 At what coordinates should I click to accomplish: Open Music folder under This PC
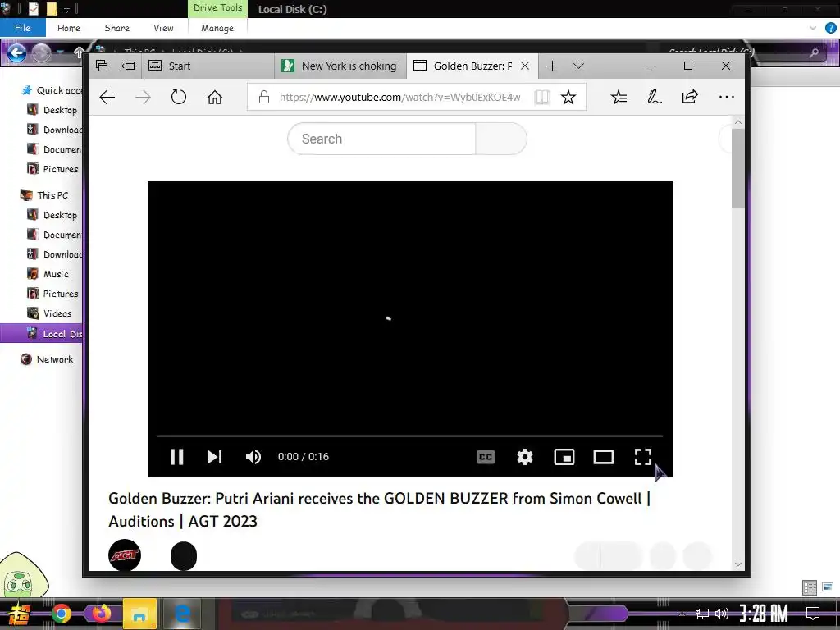(x=48, y=274)
